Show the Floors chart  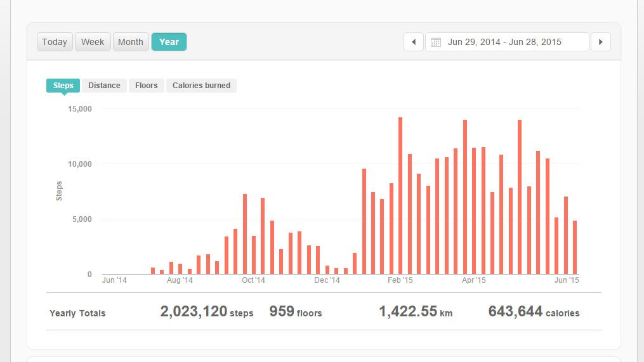146,86
